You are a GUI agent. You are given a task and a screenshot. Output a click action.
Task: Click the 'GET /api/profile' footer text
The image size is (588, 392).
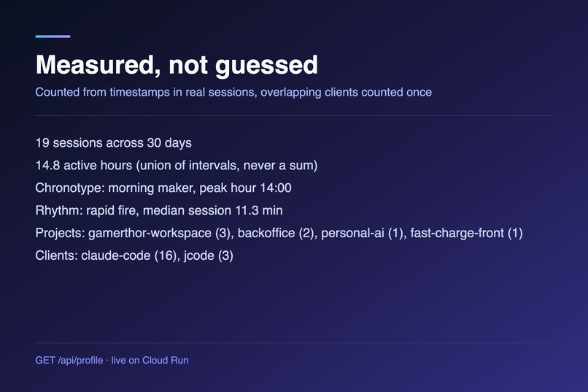pos(69,361)
